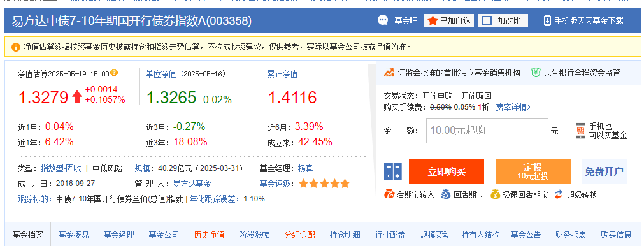Image resolution: width=644 pixels, height=246 pixels.
Task: Expand 费率详情 fee details
Action: (x=513, y=107)
